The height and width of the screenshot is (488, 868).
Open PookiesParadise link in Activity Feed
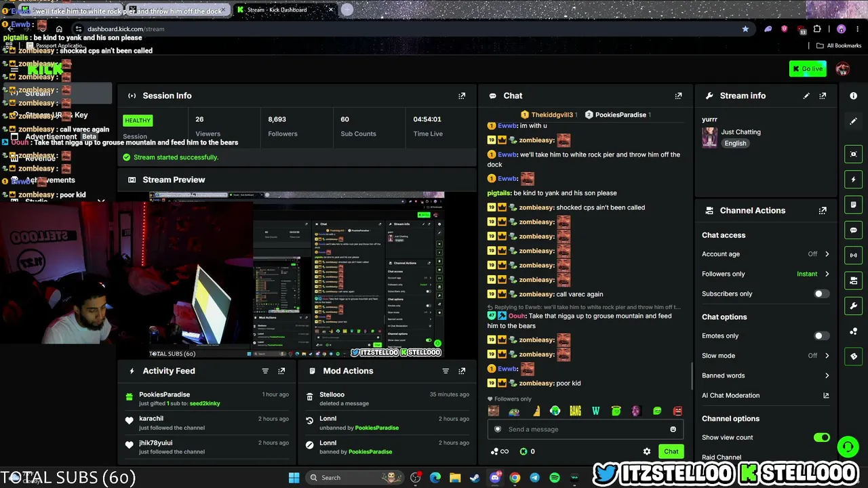pos(165,394)
